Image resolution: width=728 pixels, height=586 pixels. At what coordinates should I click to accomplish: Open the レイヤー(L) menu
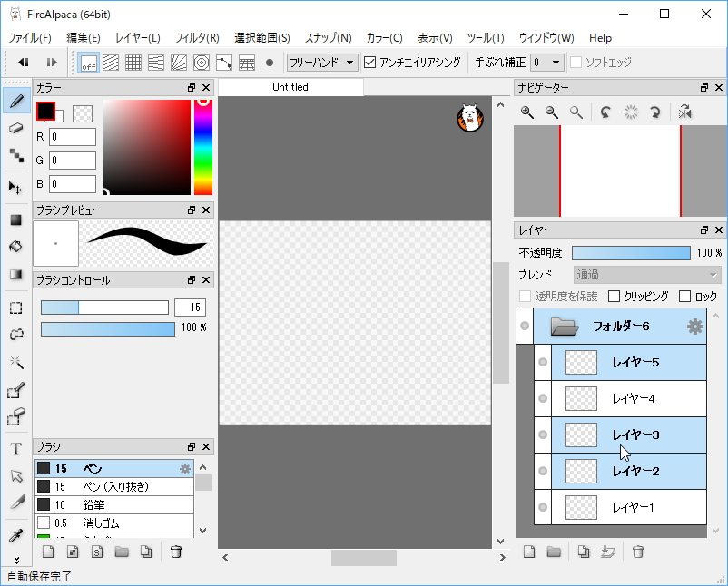coord(138,38)
